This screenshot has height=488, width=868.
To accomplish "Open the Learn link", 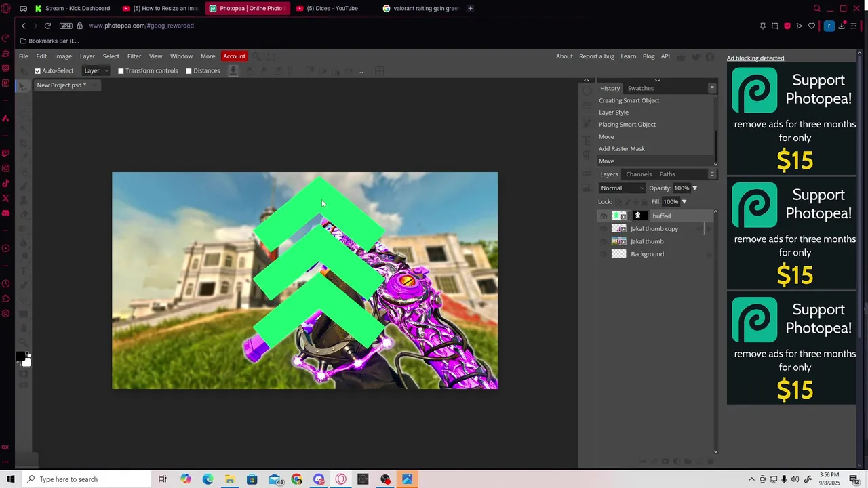I will pyautogui.click(x=629, y=56).
